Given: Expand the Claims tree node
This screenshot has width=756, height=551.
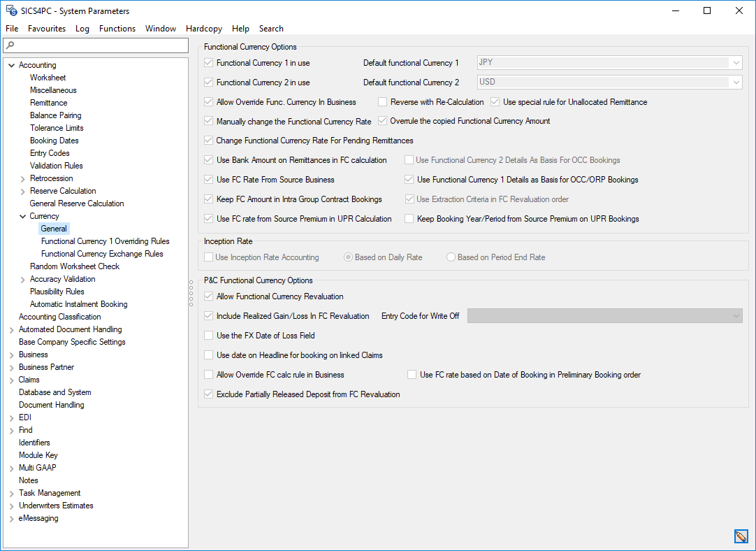Looking at the screenshot, I should (10, 379).
